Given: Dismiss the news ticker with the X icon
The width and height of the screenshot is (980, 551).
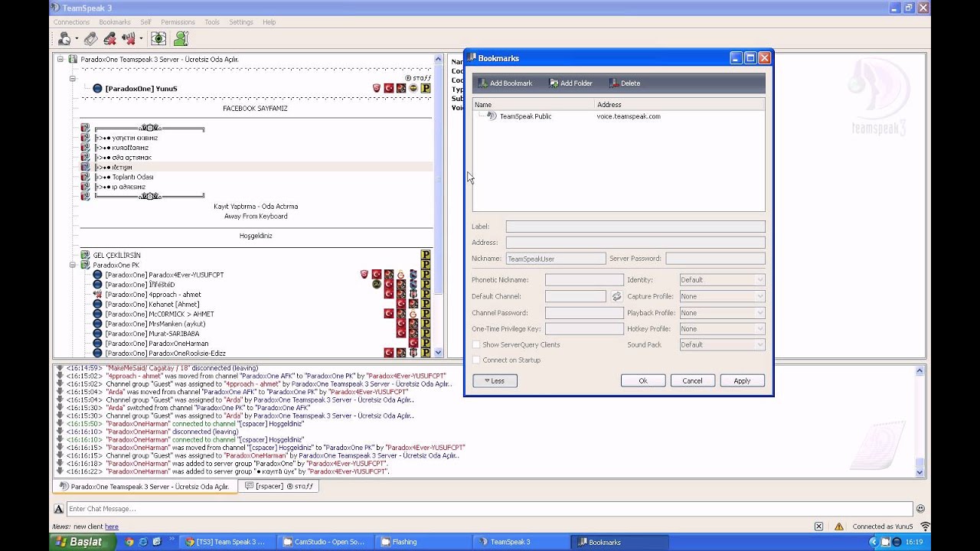Looking at the screenshot, I should 818,527.
